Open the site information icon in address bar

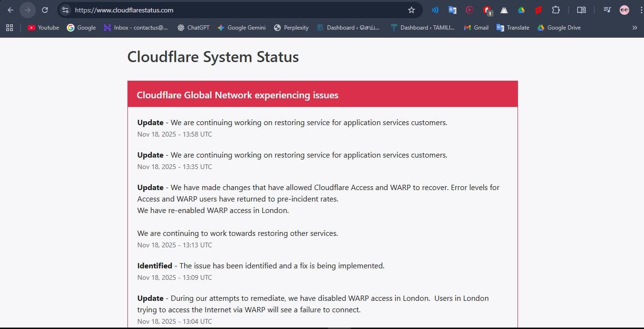pyautogui.click(x=65, y=10)
